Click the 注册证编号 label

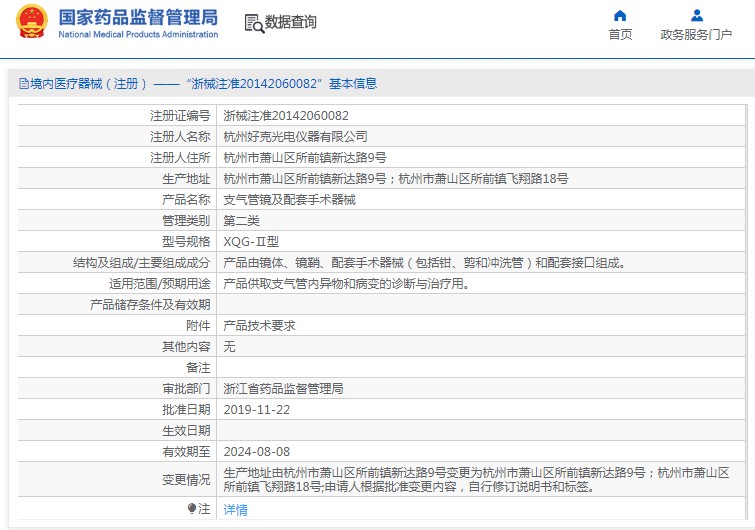coord(180,116)
